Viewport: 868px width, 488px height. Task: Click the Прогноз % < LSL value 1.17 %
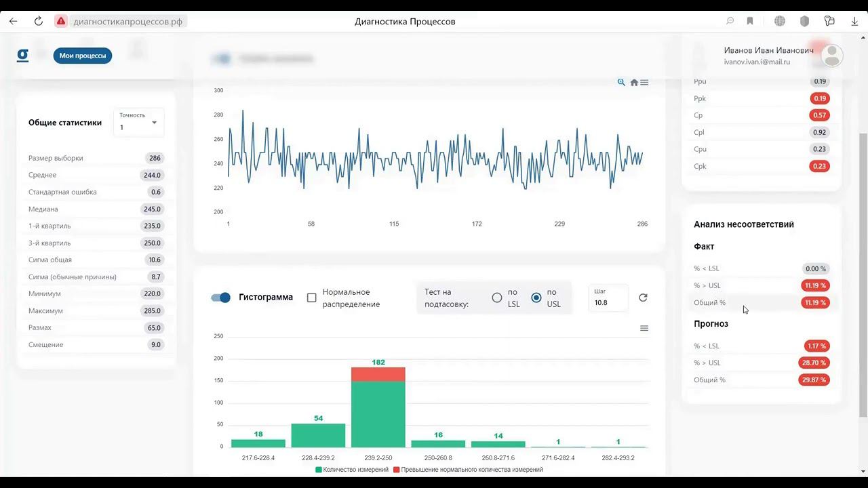pyautogui.click(x=817, y=346)
